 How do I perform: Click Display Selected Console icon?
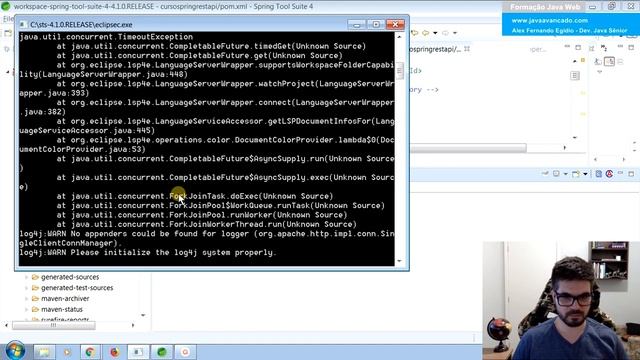(x=556, y=174)
